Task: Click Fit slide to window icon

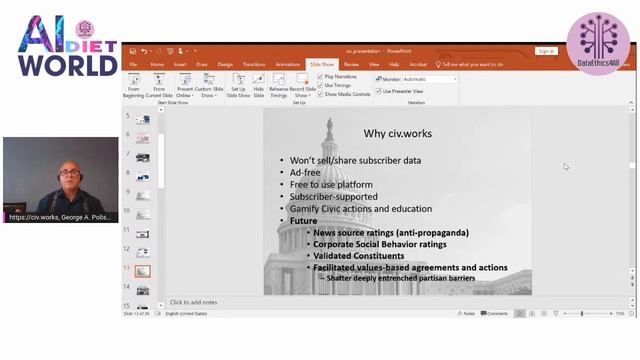Action: pyautogui.click(x=631, y=313)
